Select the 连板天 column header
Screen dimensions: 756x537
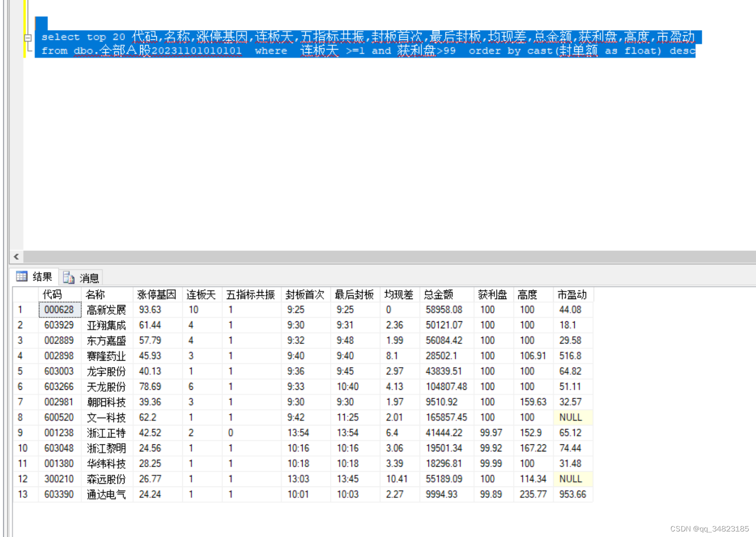coord(202,294)
